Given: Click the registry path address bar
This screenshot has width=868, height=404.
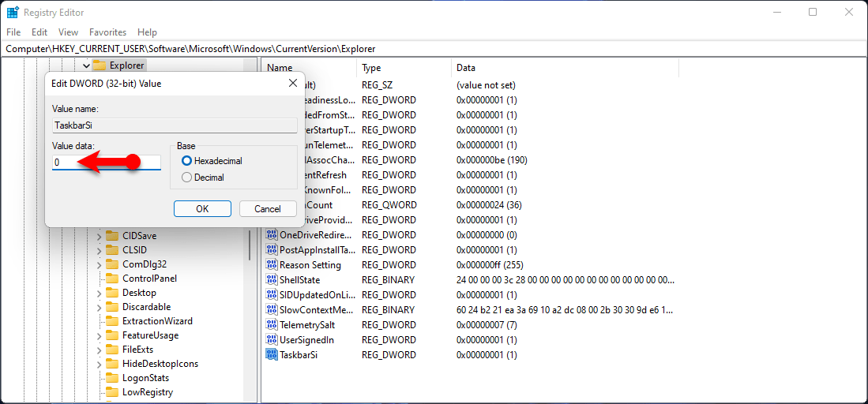Looking at the screenshot, I should 434,49.
